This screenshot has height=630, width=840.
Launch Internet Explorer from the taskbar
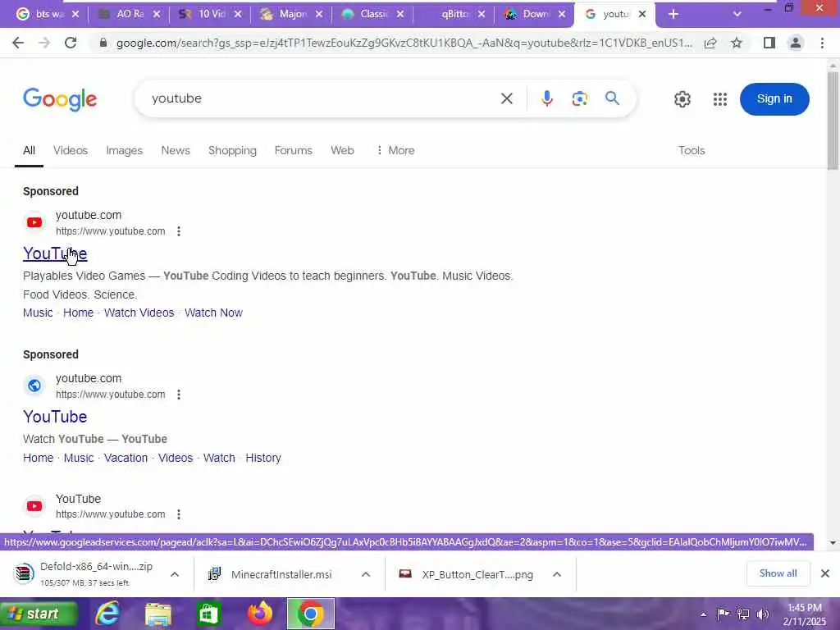(x=107, y=614)
